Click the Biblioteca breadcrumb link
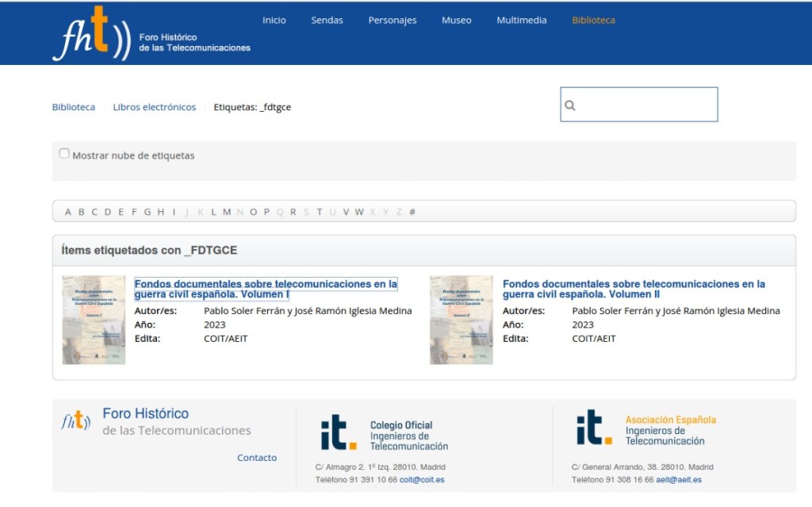The height and width of the screenshot is (507, 812). pos(73,107)
